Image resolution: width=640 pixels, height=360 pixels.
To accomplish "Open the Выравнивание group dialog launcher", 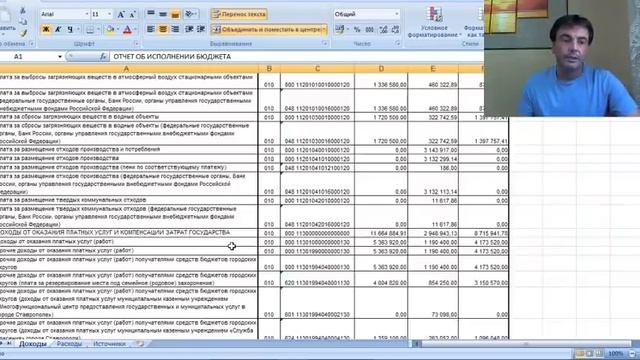I will 324,44.
